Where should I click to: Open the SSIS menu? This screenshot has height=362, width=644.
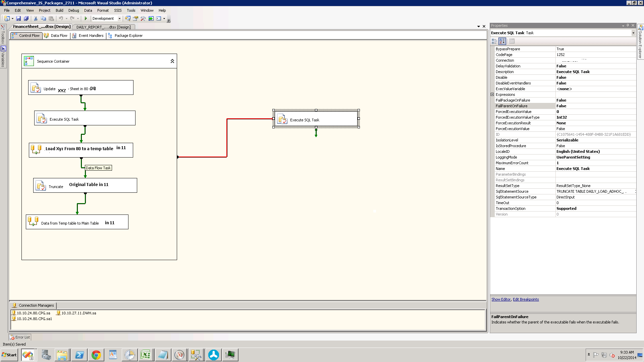117,10
